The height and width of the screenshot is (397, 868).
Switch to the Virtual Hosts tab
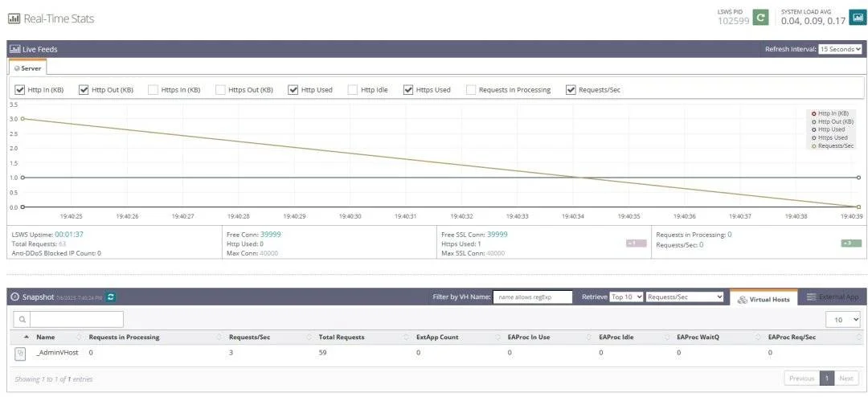[764, 299]
